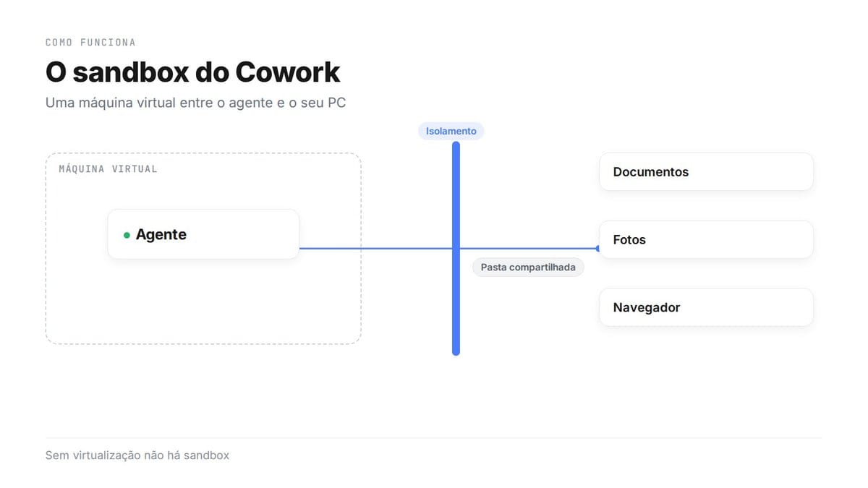Click the Isolamento label pill
This screenshot has width=868, height=488.
(x=451, y=131)
